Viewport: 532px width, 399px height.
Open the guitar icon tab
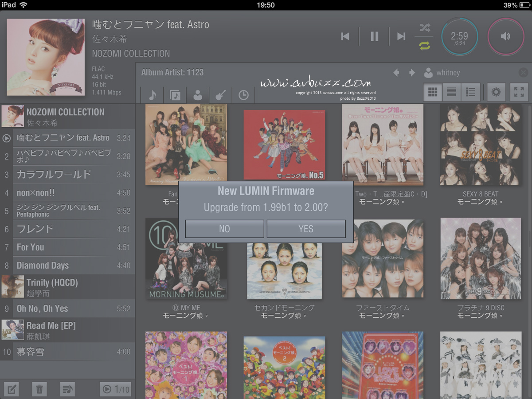[x=220, y=95]
